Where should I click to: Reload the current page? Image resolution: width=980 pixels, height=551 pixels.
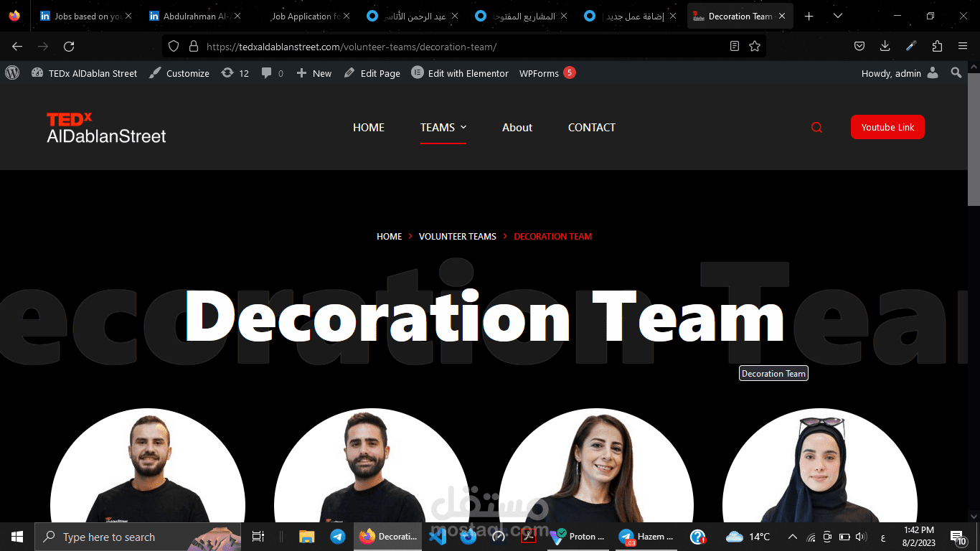tap(69, 46)
